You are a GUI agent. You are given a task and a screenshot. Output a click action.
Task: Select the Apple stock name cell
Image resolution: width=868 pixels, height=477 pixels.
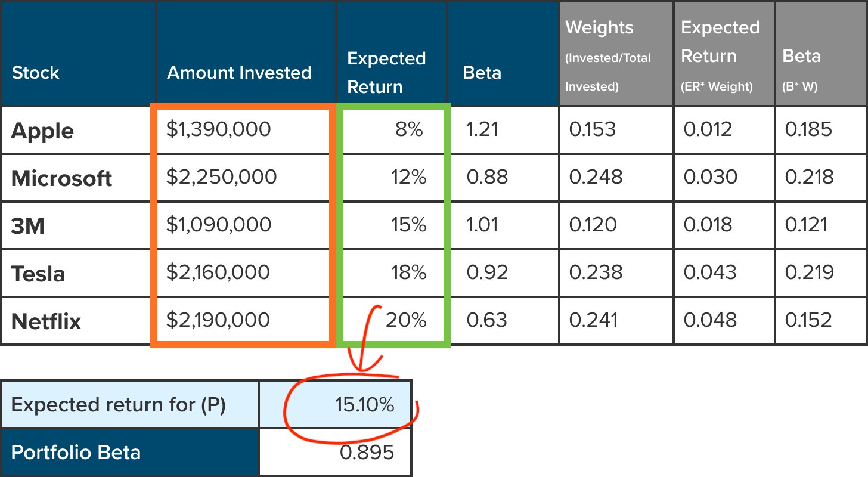pyautogui.click(x=78, y=130)
